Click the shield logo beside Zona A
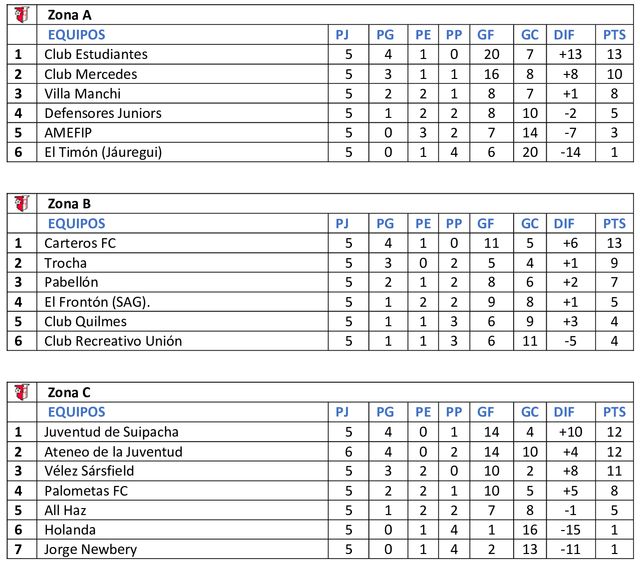The width and height of the screenshot is (640, 565). click(x=22, y=15)
